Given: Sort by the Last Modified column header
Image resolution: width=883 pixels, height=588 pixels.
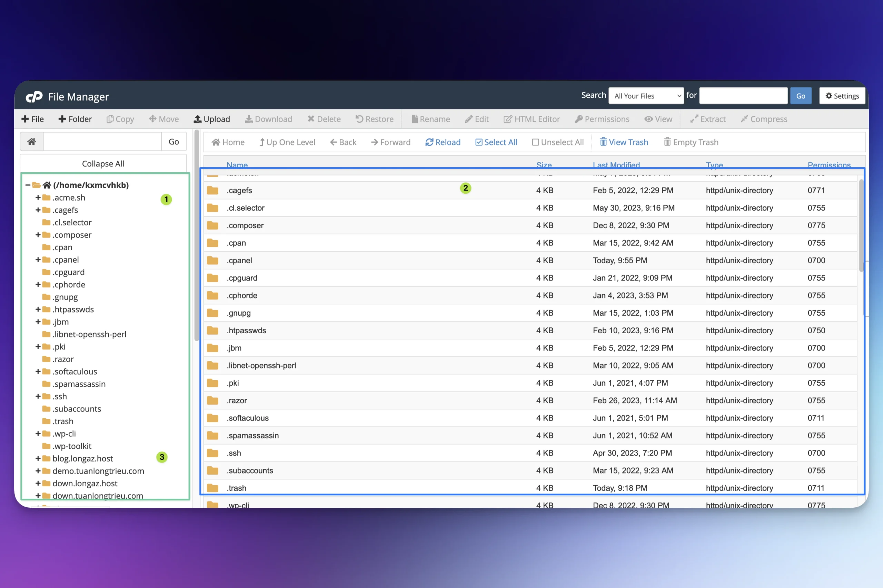Looking at the screenshot, I should pos(616,165).
